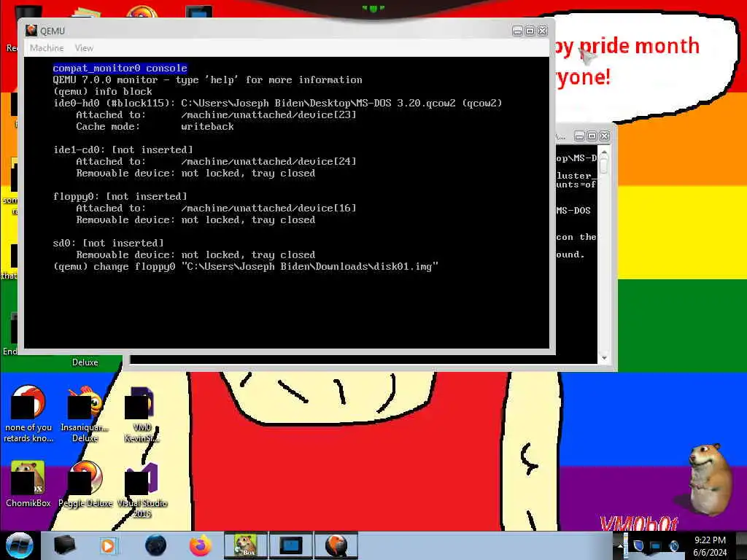Click 'sd0: [not inserted]' line
Image resolution: width=747 pixels, height=560 pixels.
108,243
